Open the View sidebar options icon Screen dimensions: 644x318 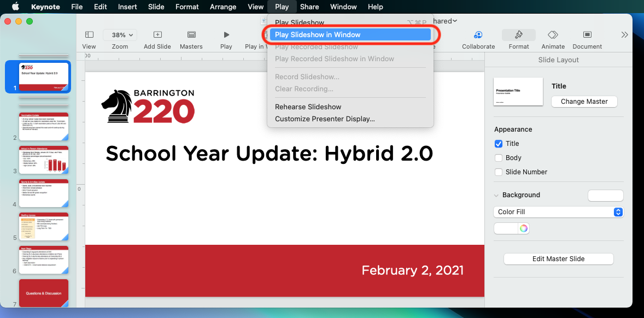click(89, 35)
